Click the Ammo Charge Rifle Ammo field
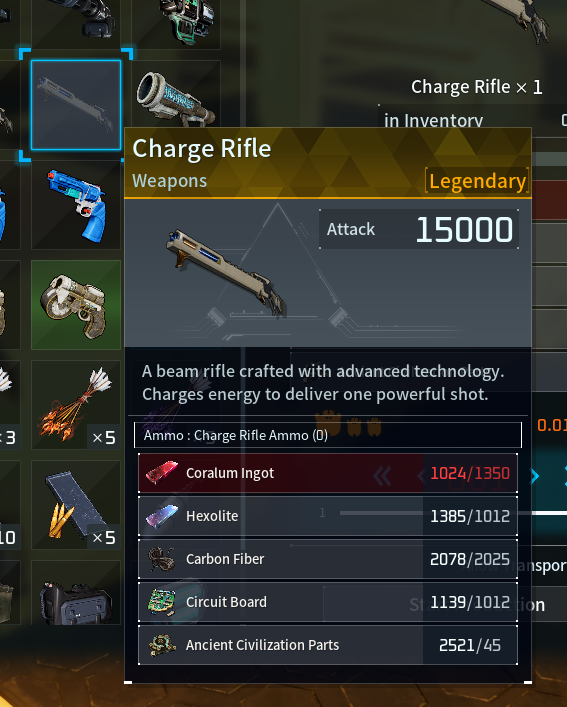This screenshot has width=567, height=707. (328, 435)
